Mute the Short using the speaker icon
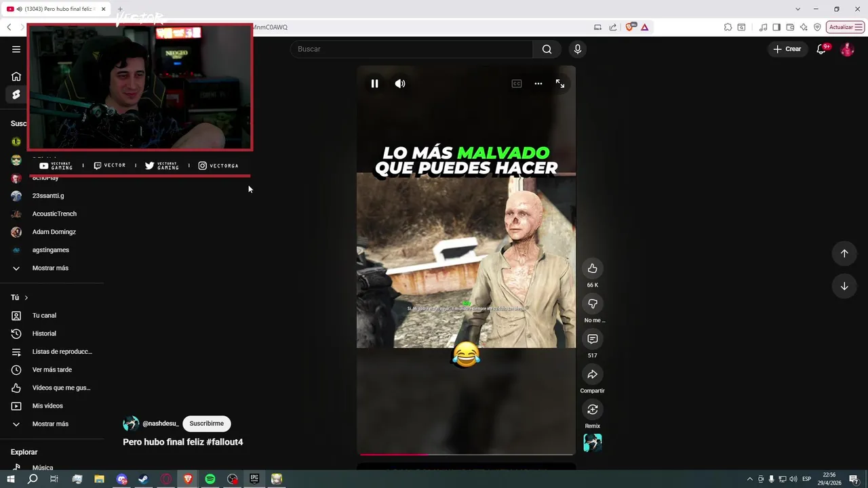Image resolution: width=868 pixels, height=488 pixels. pyautogui.click(x=400, y=83)
